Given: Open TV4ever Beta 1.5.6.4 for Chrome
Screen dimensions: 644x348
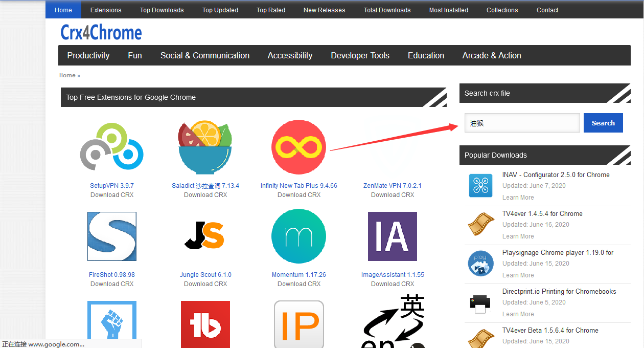Looking at the screenshot, I should pos(550,331).
